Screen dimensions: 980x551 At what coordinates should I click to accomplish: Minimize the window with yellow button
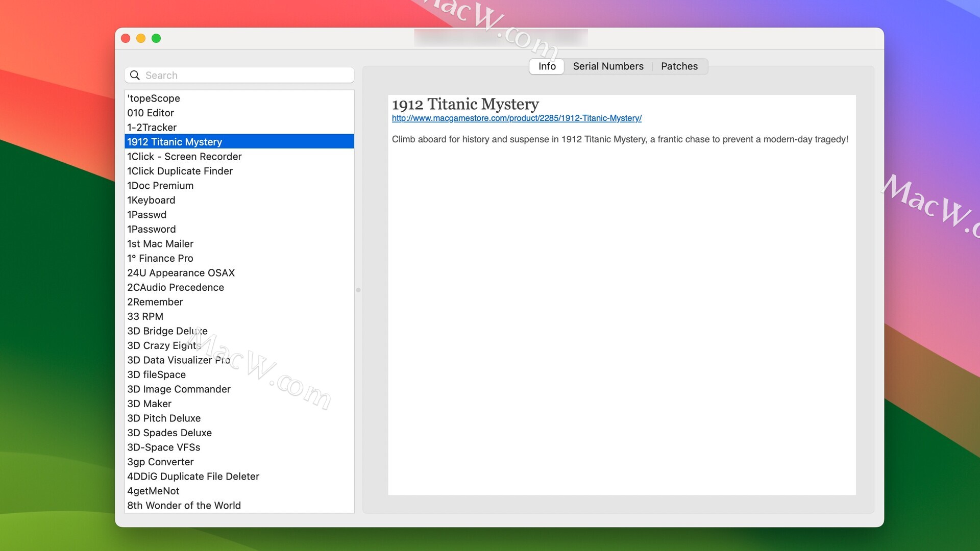pos(141,38)
